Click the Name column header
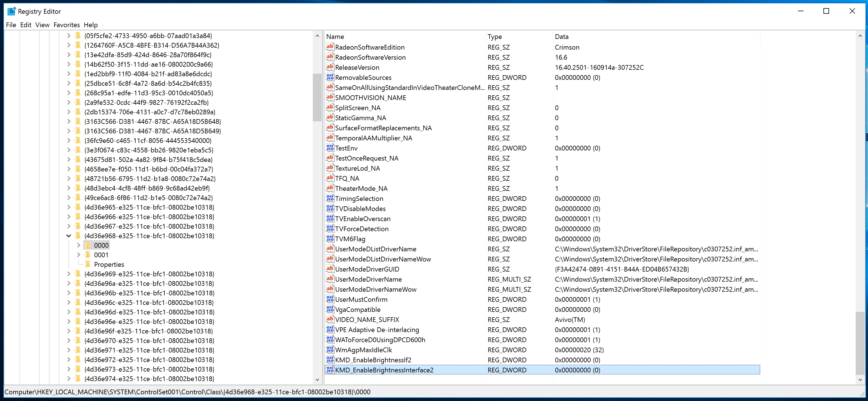The image size is (868, 401). [x=335, y=36]
